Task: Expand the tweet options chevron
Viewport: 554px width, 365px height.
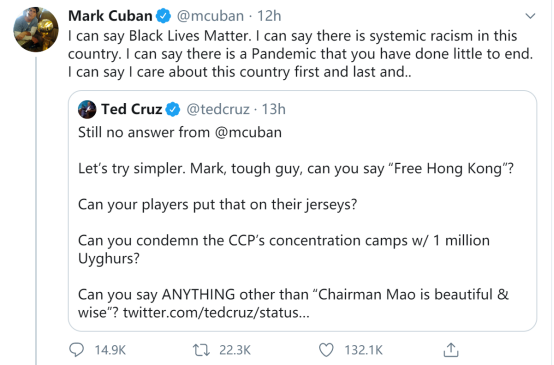Action: coord(530,16)
